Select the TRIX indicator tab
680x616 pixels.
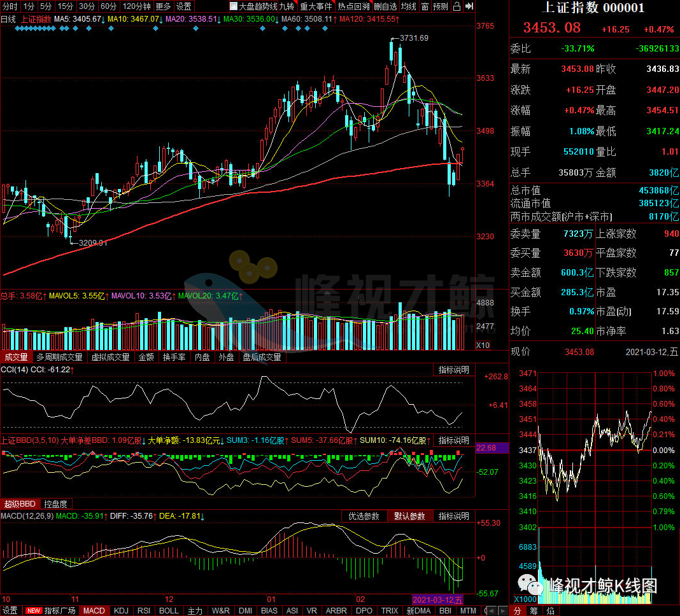pos(390,611)
